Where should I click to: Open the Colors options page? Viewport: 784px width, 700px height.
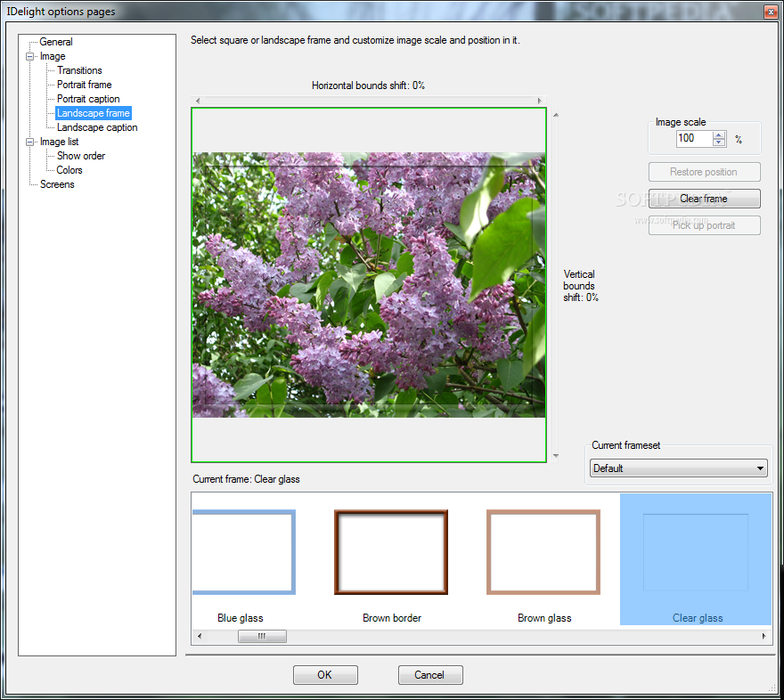tap(69, 170)
